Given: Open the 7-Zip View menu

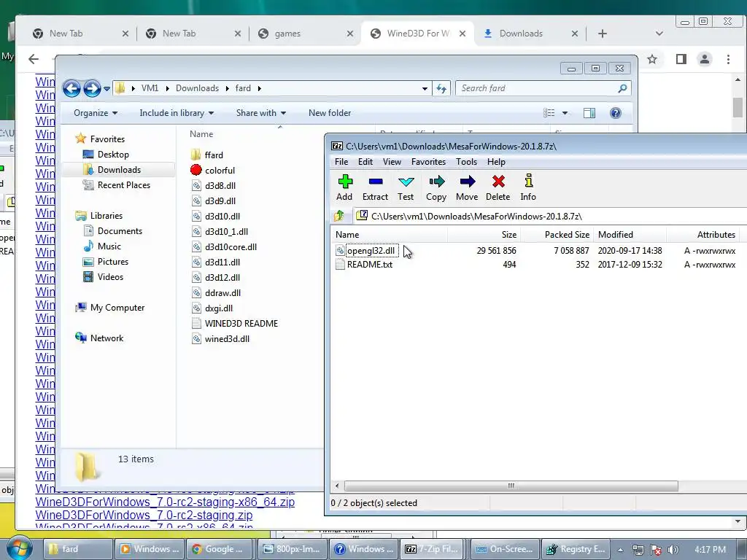Looking at the screenshot, I should [x=392, y=161].
